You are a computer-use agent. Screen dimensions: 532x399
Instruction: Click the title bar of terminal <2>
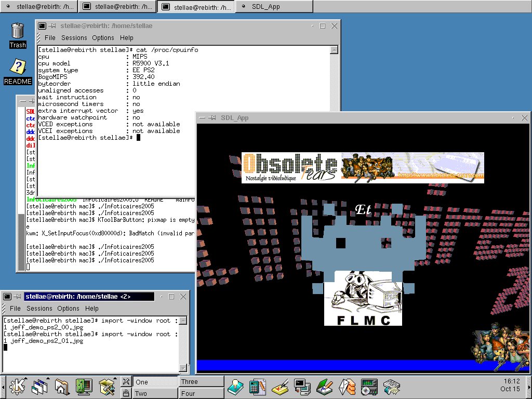tap(89, 297)
